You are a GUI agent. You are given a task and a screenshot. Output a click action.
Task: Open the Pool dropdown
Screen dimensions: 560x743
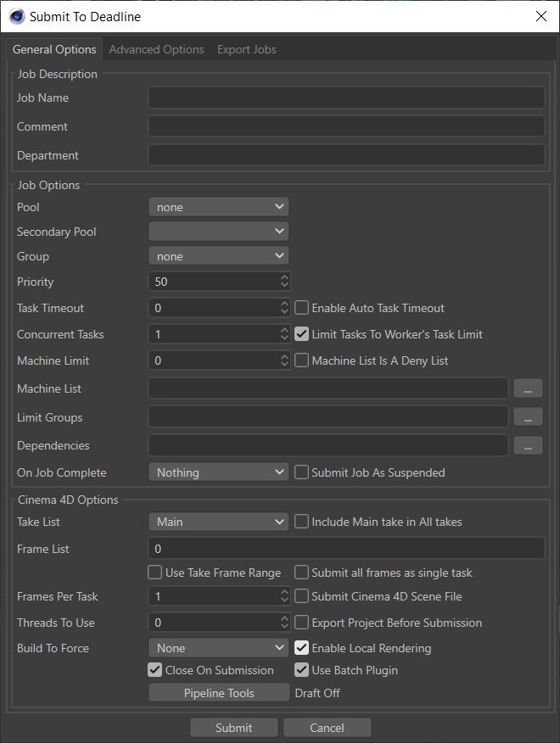click(218, 206)
